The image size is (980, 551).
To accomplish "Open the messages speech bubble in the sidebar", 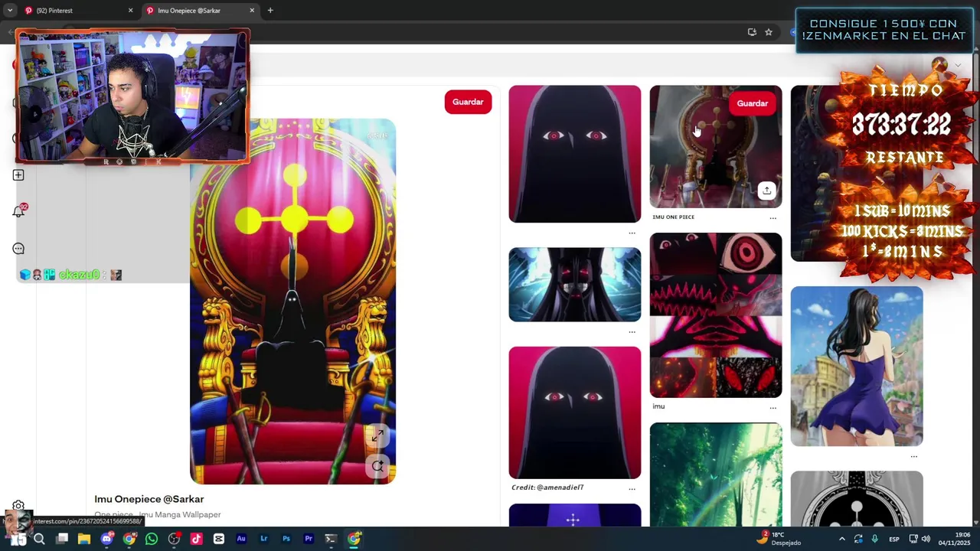I will [18, 249].
